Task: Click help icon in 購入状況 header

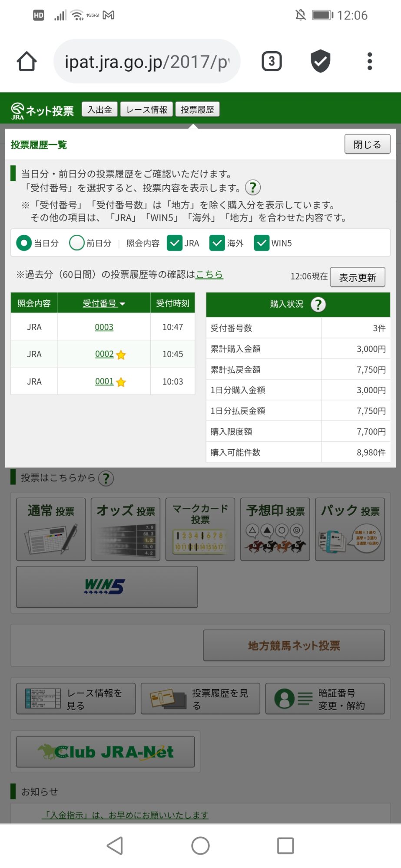Action: point(318,304)
